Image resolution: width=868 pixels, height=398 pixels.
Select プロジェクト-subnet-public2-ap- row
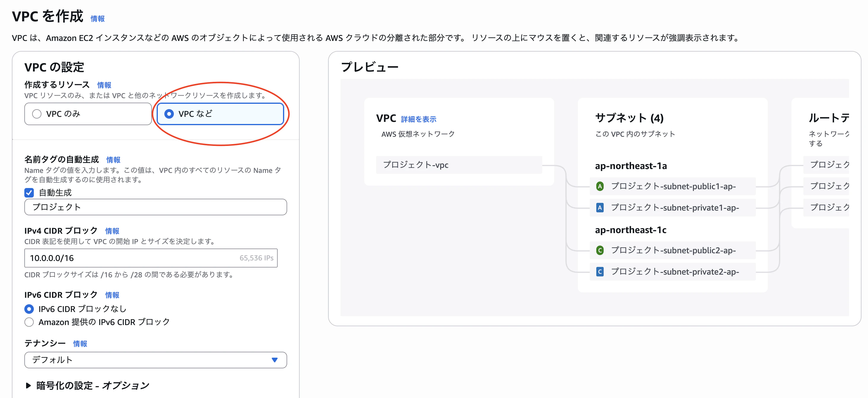tap(673, 250)
